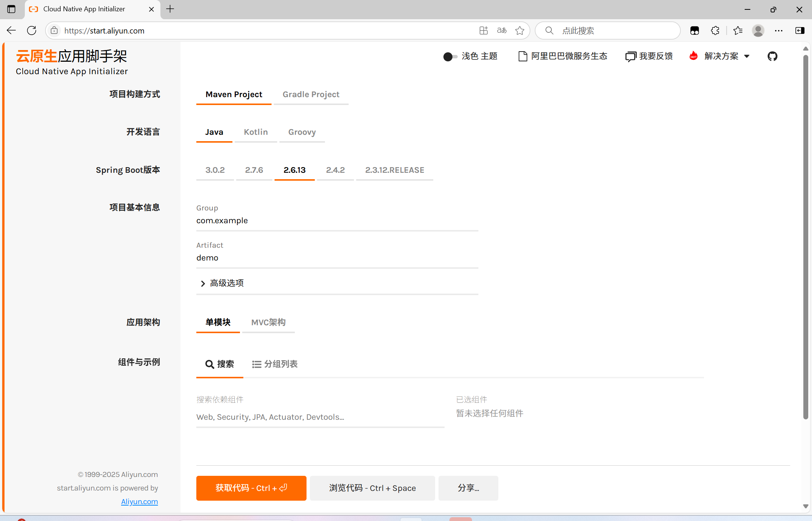Viewport: 812px width, 521px height.
Task: Open 我要反馈 feedback link
Action: pos(649,56)
